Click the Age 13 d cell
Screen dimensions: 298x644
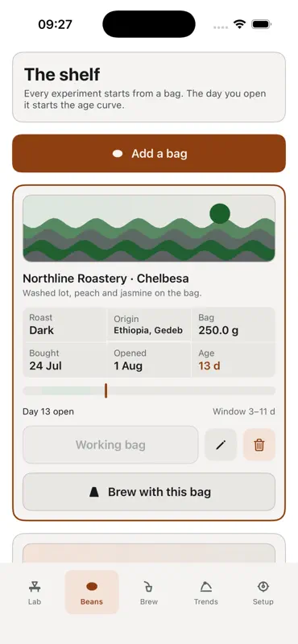233,360
